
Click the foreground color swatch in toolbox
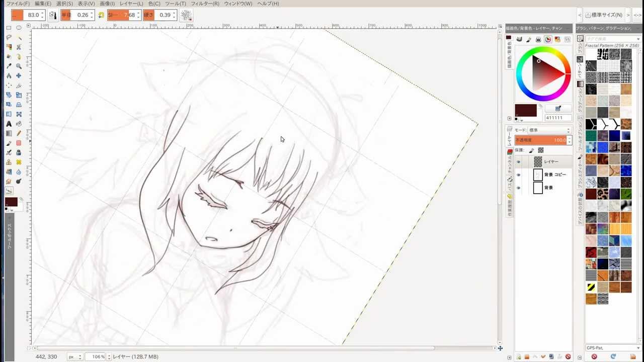coord(11,202)
